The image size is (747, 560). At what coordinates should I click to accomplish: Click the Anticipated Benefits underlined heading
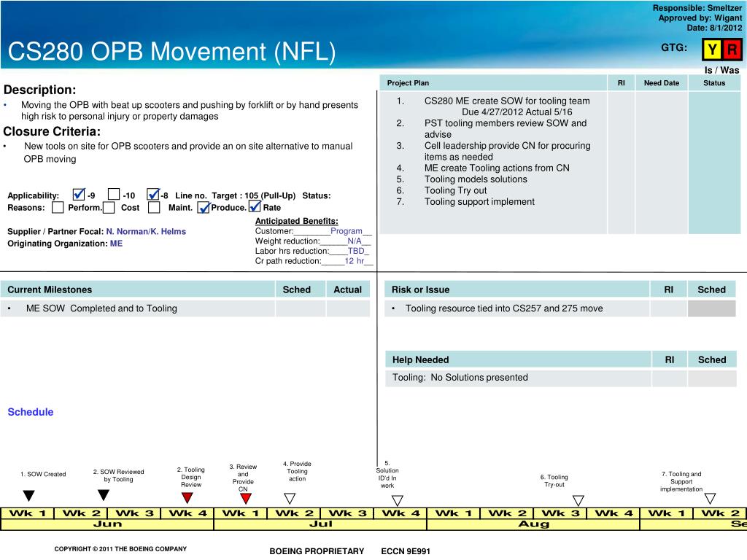pyautogui.click(x=297, y=221)
